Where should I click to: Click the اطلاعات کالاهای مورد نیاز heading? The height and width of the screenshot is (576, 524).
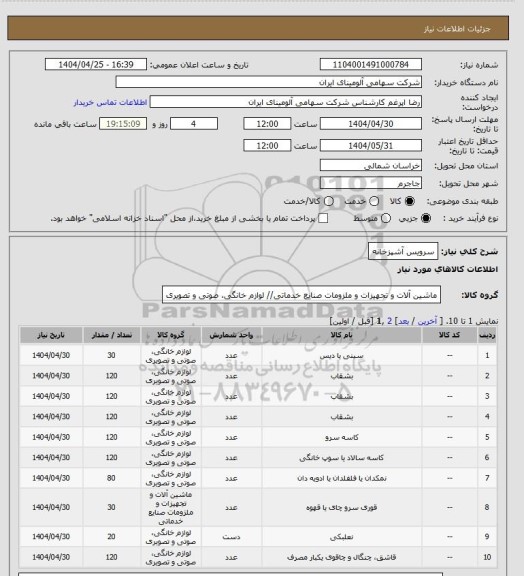click(x=448, y=269)
